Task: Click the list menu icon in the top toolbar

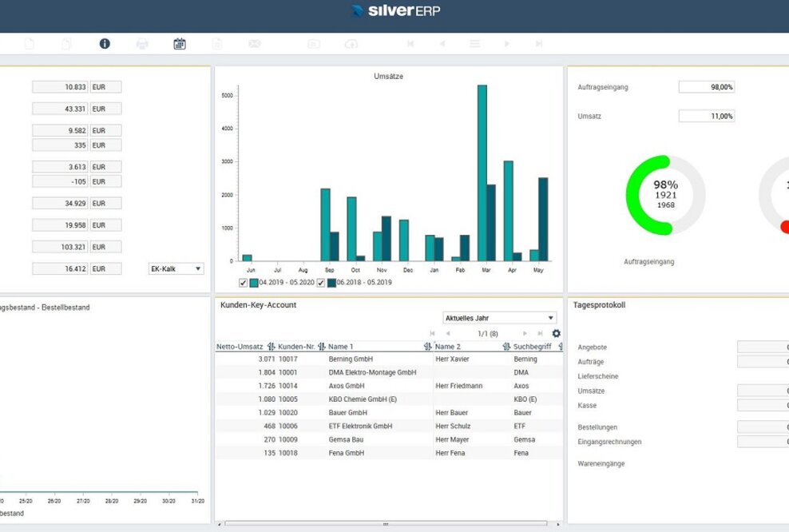Action: pyautogui.click(x=474, y=44)
